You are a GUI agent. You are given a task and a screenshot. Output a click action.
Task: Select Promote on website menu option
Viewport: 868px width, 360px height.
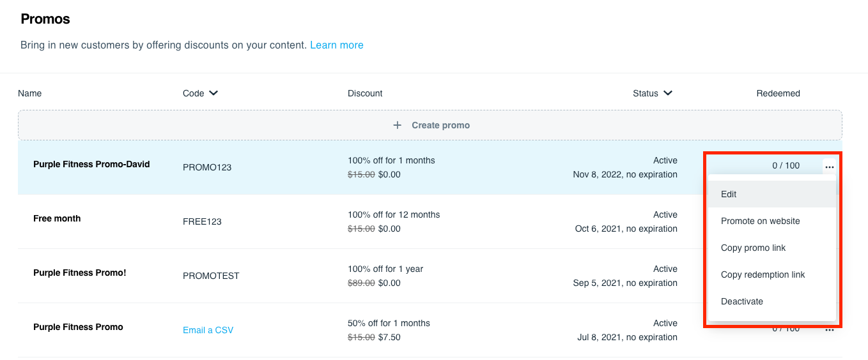pos(760,221)
